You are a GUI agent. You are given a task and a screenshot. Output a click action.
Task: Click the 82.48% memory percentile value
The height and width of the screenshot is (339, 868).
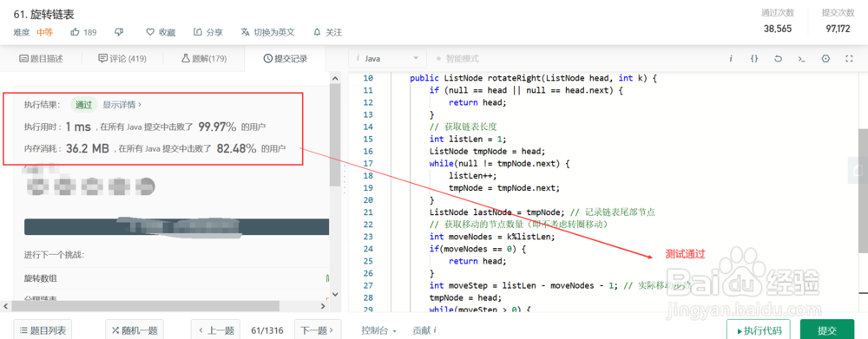click(236, 148)
